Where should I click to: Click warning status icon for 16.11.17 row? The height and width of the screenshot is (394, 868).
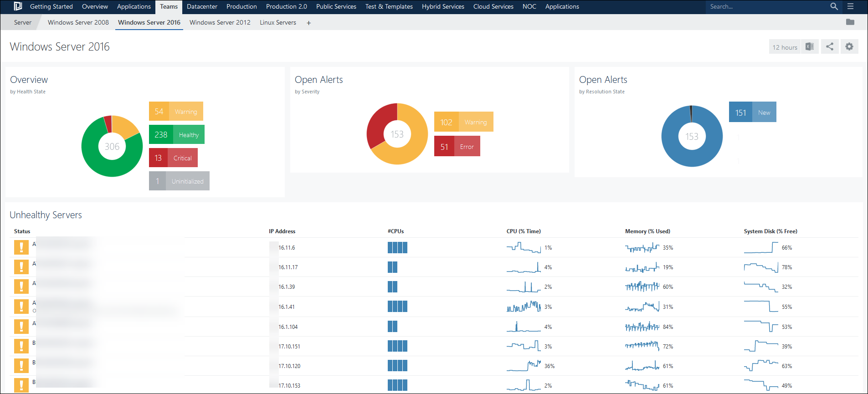click(x=21, y=267)
